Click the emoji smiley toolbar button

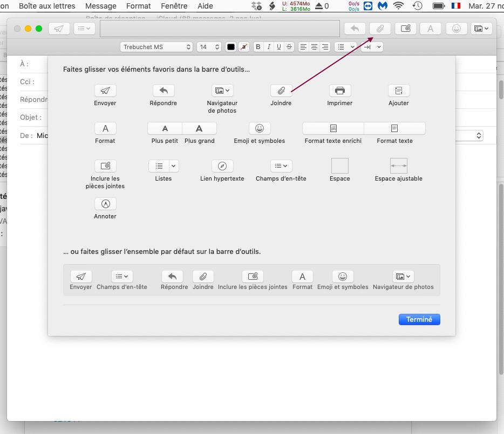point(457,29)
